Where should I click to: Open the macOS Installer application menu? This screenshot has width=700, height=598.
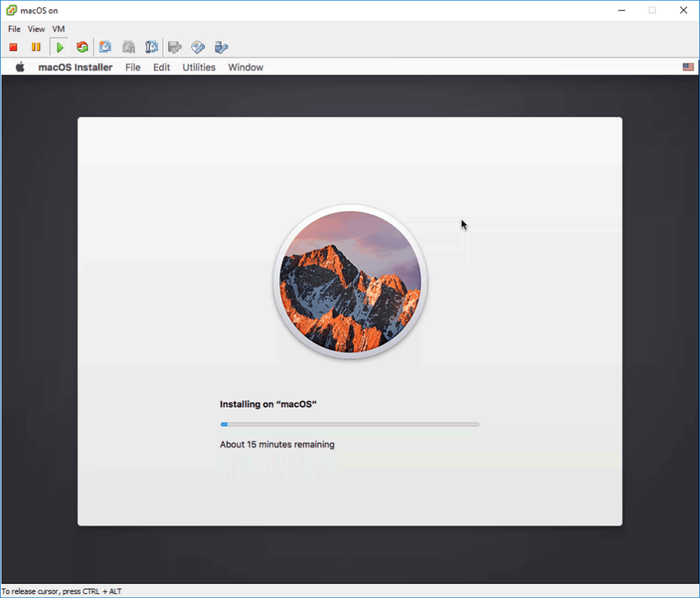(x=75, y=68)
